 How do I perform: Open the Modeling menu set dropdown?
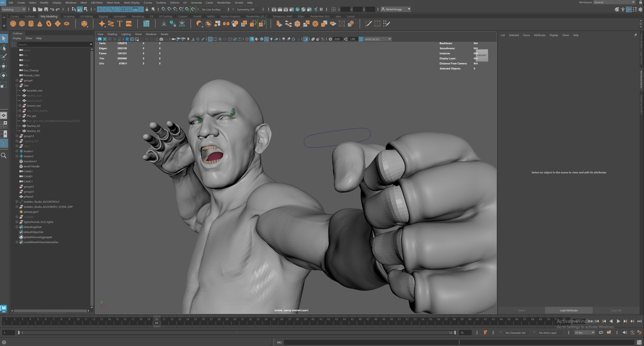pyautogui.click(x=14, y=9)
